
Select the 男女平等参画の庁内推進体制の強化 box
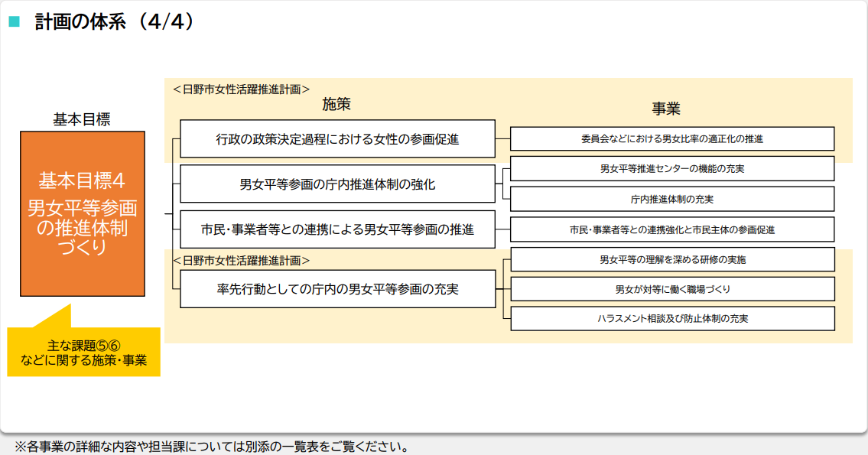pos(337,184)
